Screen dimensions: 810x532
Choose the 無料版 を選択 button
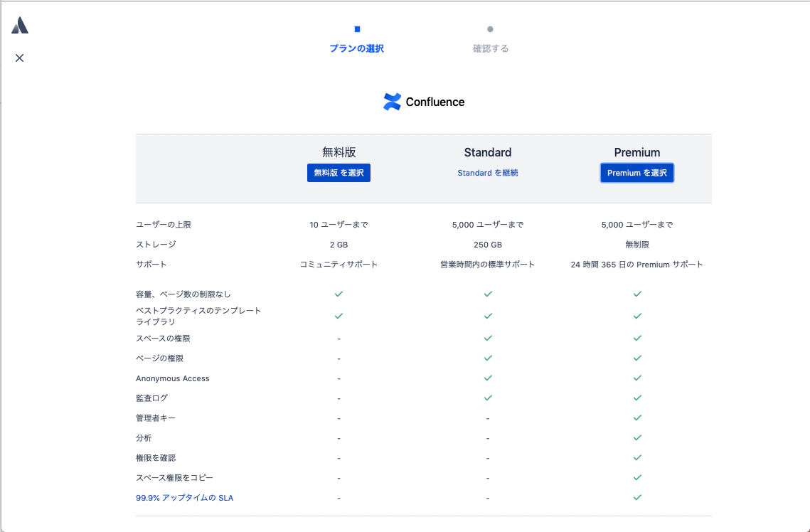[x=339, y=173]
